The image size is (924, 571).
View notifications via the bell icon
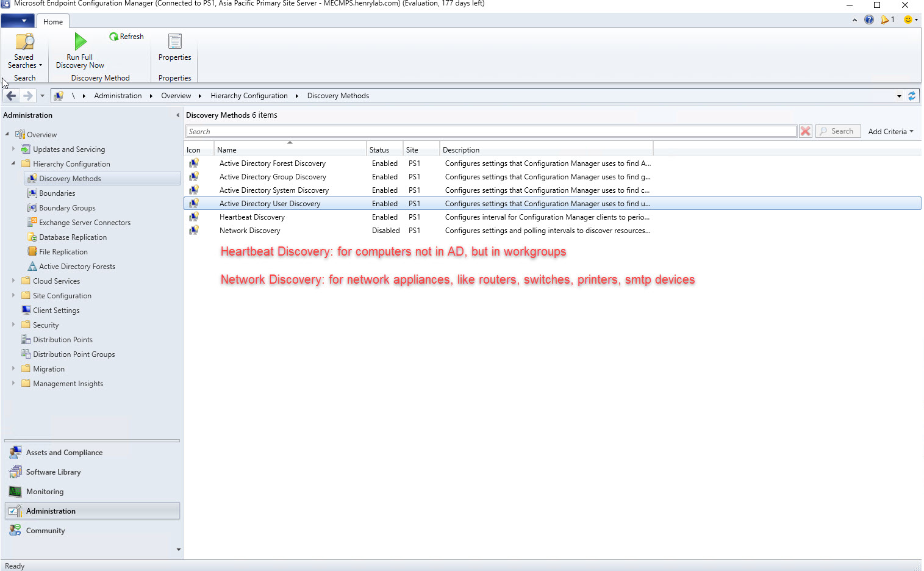tap(886, 19)
